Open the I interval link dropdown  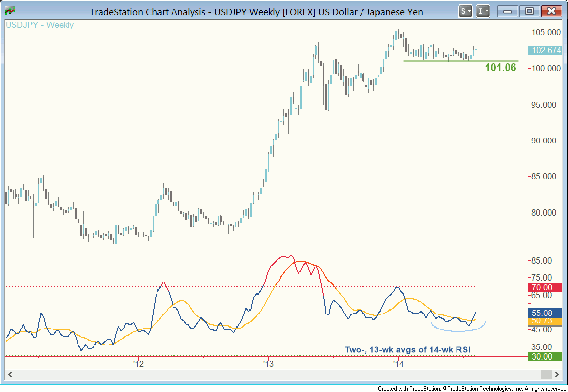click(x=483, y=11)
